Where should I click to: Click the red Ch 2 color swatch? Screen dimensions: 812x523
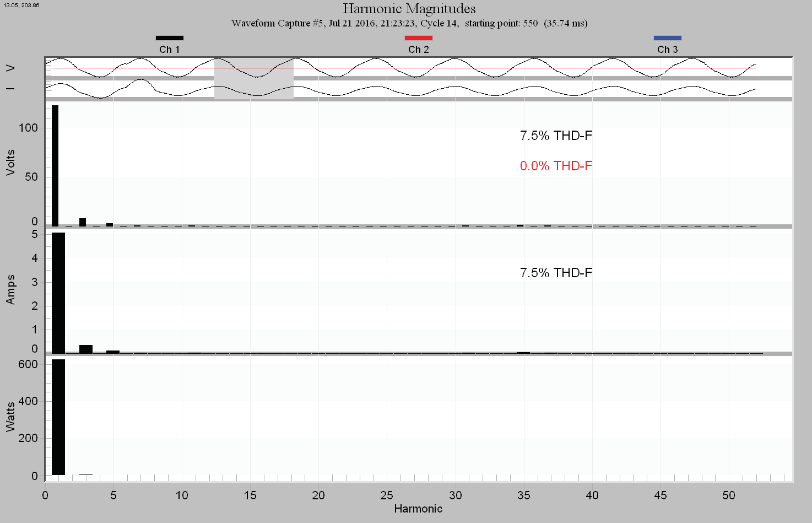click(418, 38)
